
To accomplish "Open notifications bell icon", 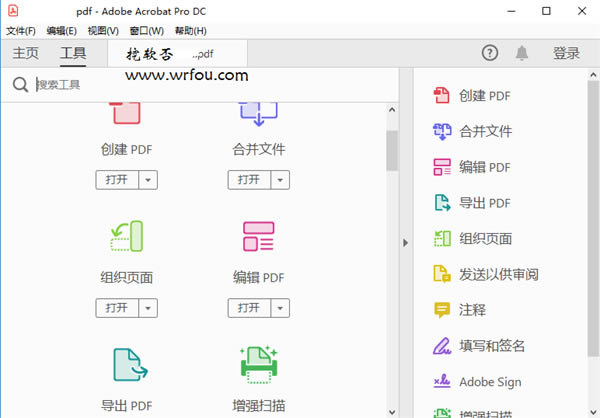I will point(522,53).
